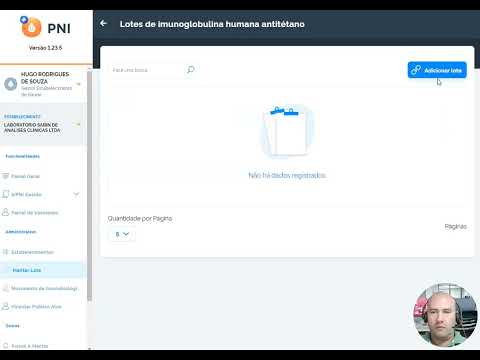The image size is (480, 360).
Task: Click the presenter webcam thumbnail
Action: point(445,315)
